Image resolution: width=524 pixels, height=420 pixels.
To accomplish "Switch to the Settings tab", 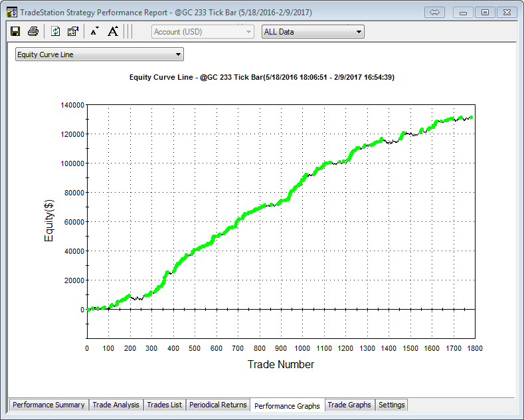I will (x=391, y=405).
